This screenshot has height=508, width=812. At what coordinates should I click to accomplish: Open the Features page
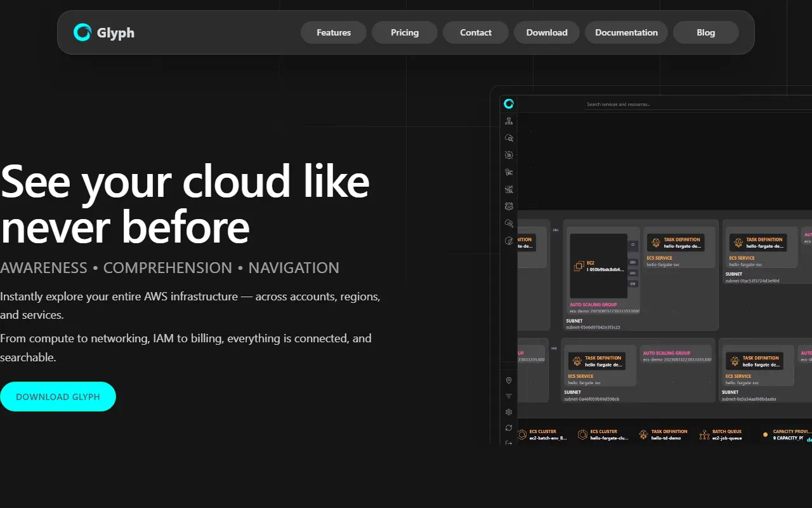pos(334,32)
